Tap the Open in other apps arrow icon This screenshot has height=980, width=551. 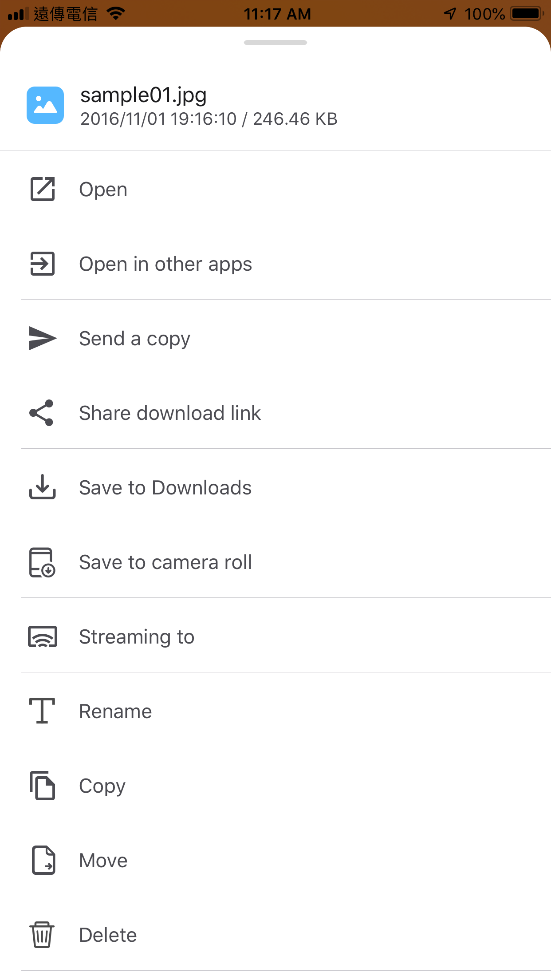click(x=43, y=264)
